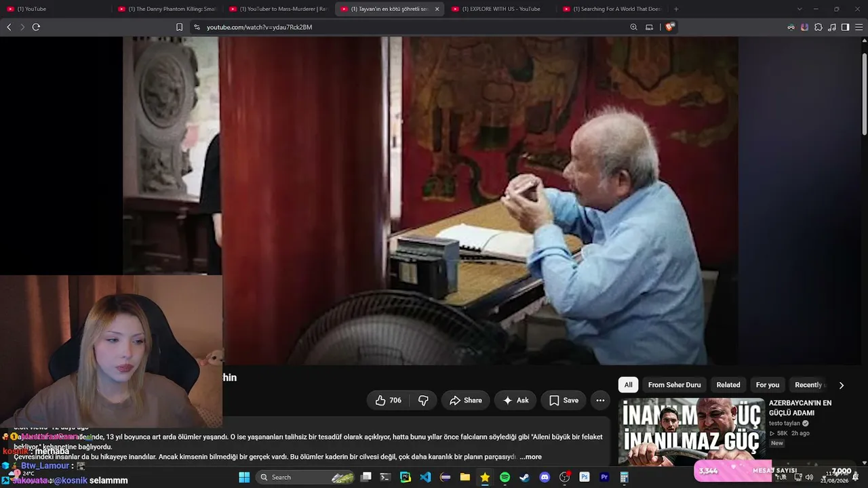868x488 pixels.
Task: Open the browser extensions puzzle icon
Action: click(x=818, y=27)
